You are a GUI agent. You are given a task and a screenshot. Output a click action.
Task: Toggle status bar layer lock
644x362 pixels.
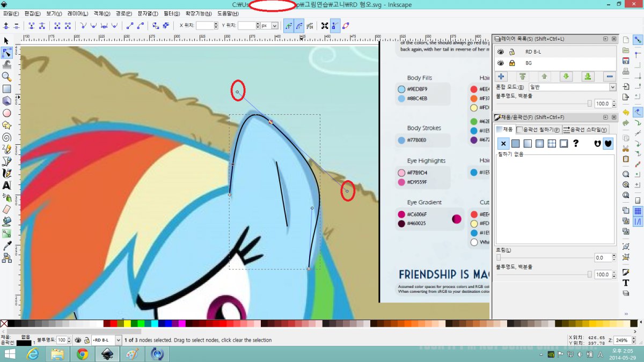(x=86, y=340)
